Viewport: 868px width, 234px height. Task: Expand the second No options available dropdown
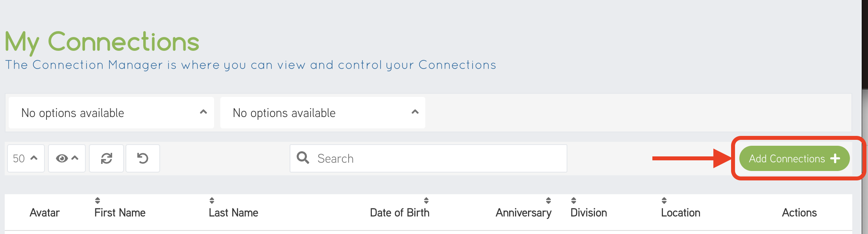click(x=323, y=113)
